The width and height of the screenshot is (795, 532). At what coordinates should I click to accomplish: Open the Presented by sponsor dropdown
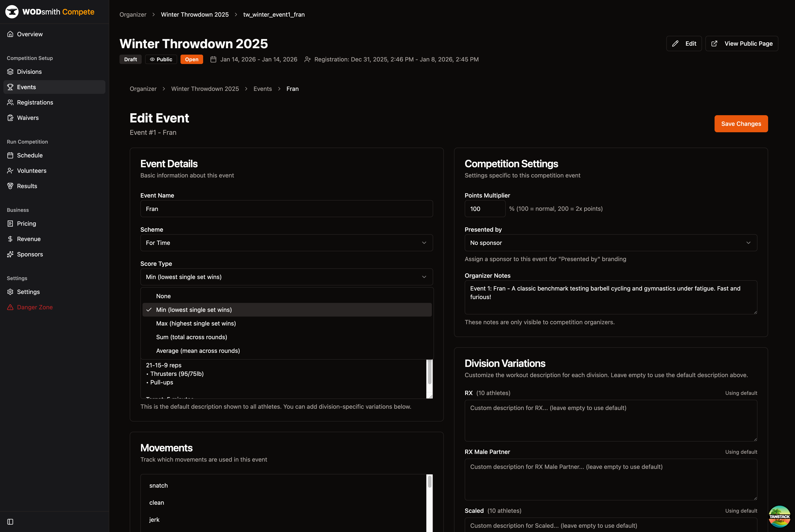click(x=611, y=243)
